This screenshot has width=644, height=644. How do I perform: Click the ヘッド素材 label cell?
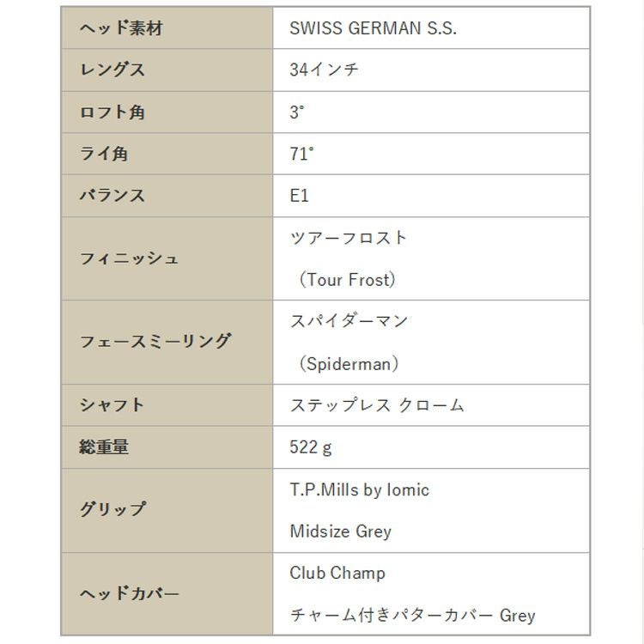[x=121, y=28]
